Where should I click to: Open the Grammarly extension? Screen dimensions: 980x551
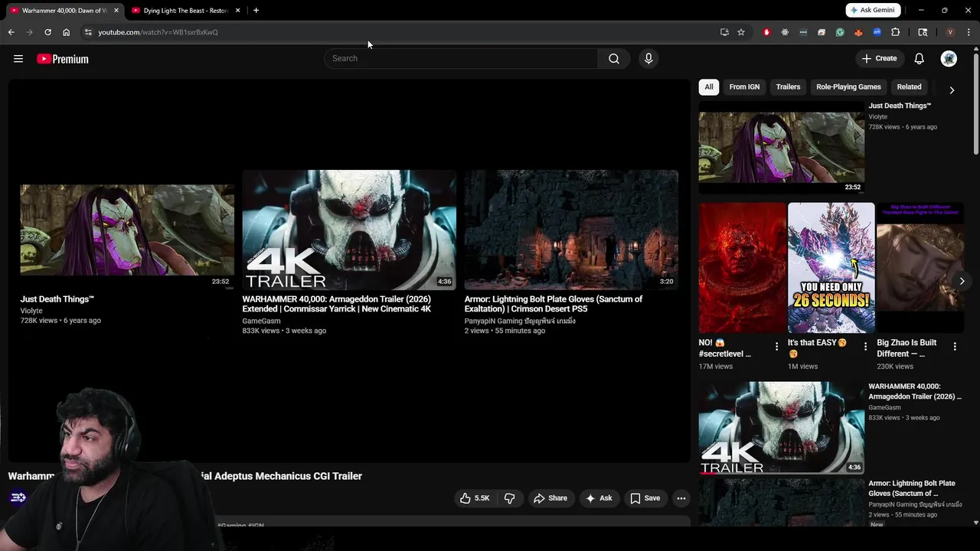[x=840, y=32]
